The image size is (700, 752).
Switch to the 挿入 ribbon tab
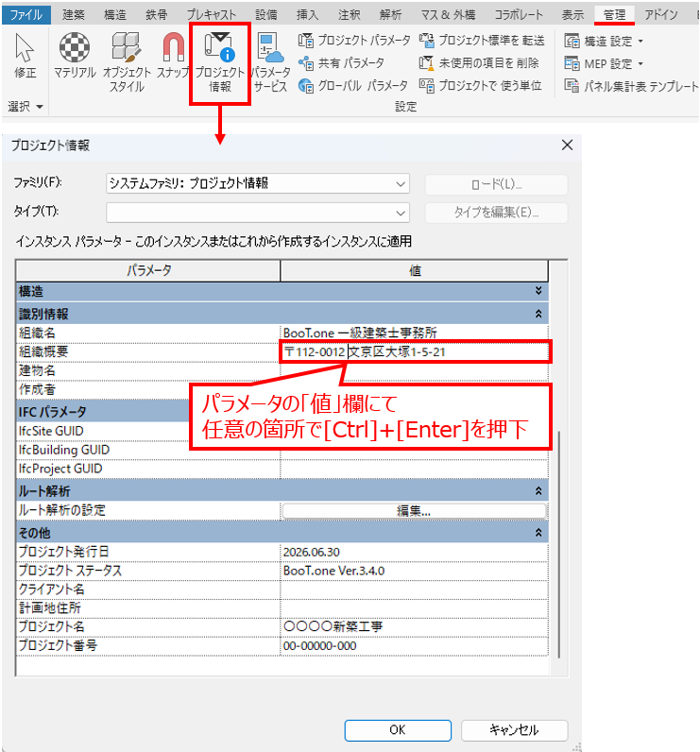pos(307,15)
